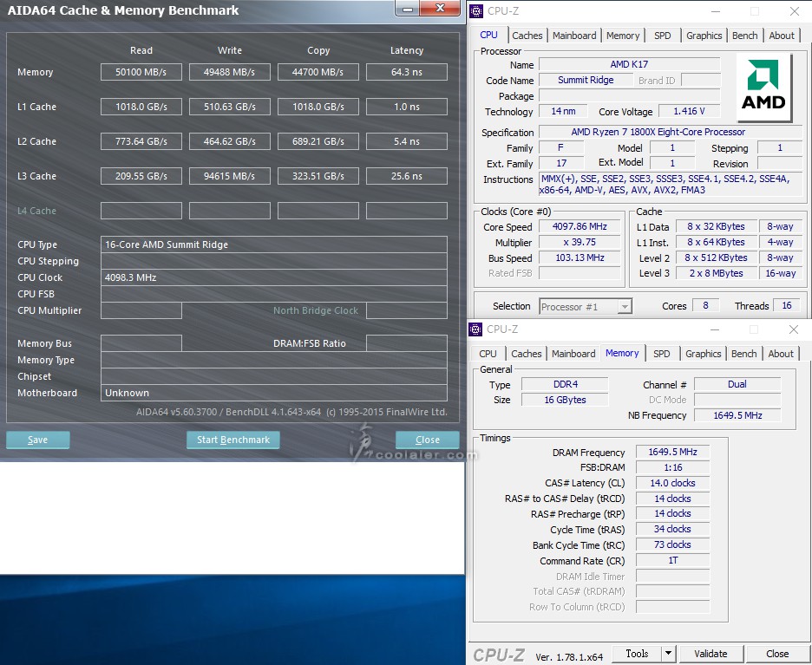Click L3 Cache Write value 94615 MB/s
812x665 pixels.
coord(229,176)
